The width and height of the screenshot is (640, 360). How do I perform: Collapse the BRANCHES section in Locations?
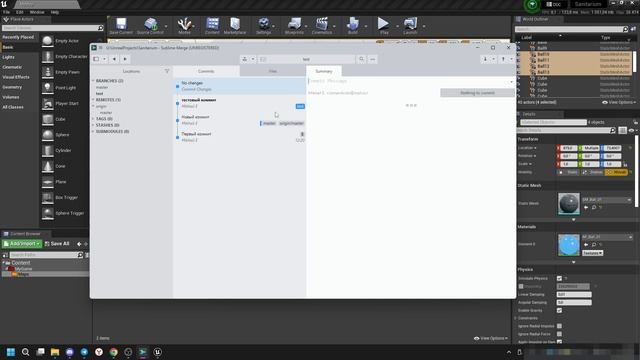tap(93, 81)
